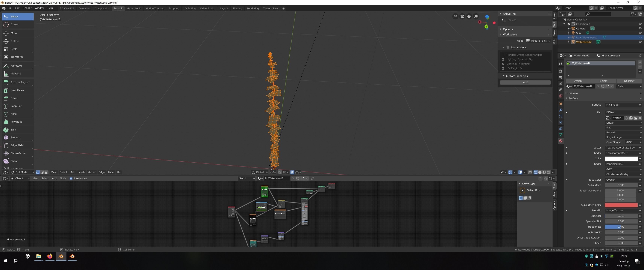Select the Edge Slide tool
Viewport: 644px width, 270px height.
pyautogui.click(x=17, y=145)
